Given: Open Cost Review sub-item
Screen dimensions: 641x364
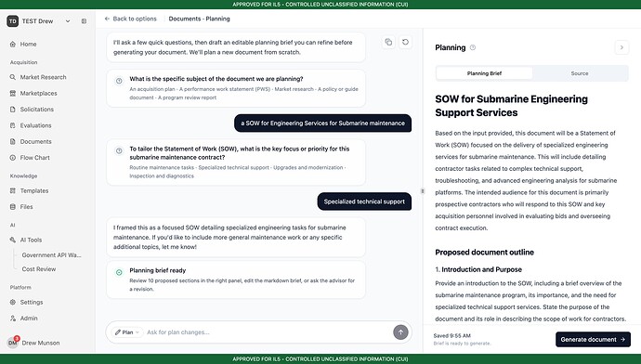Looking at the screenshot, I should tap(39, 269).
